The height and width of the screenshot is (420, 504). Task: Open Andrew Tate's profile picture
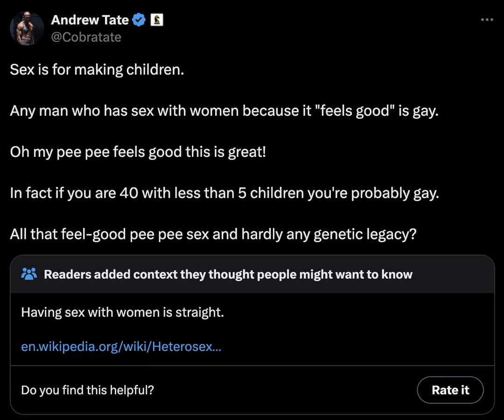27,28
